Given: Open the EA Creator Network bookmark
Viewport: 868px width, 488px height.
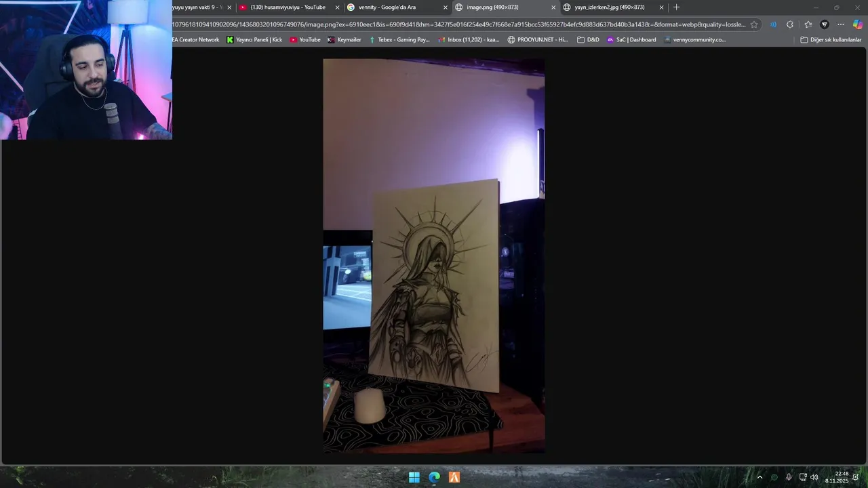Looking at the screenshot, I should pos(196,40).
